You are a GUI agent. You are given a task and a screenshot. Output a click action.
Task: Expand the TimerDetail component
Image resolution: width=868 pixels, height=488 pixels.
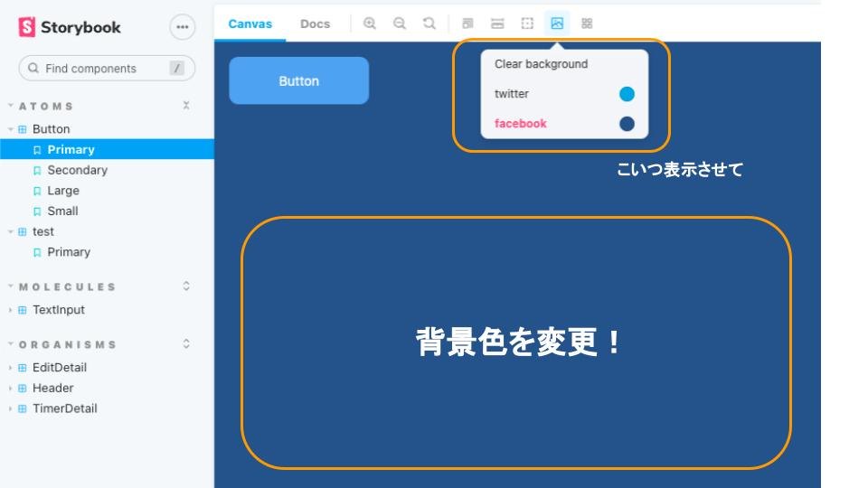pyautogui.click(x=10, y=408)
